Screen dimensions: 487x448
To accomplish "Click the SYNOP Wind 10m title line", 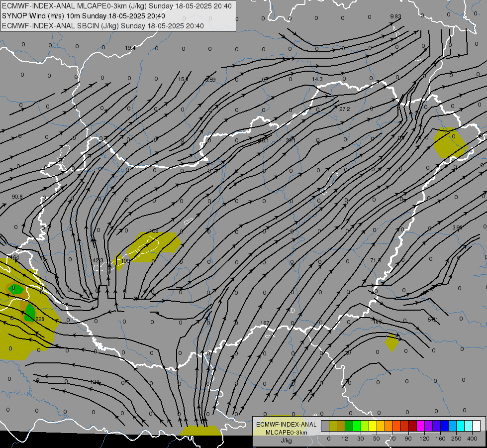I will 84,16.
